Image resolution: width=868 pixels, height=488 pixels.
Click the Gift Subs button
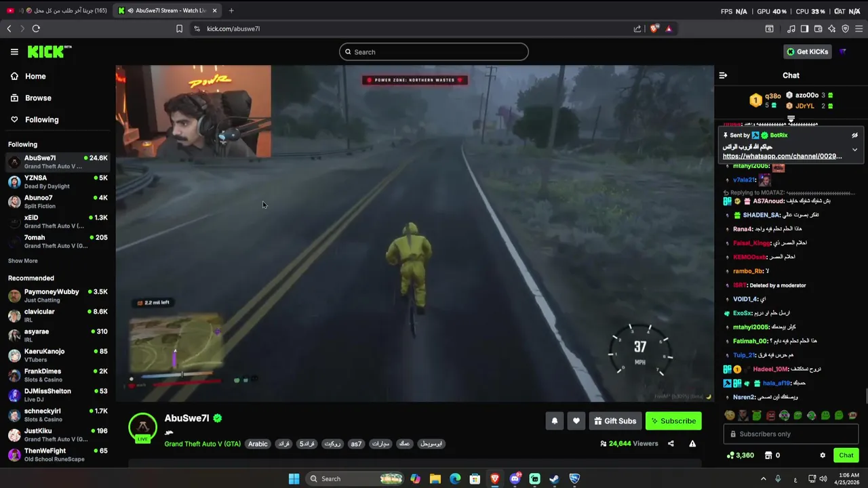[615, 421]
